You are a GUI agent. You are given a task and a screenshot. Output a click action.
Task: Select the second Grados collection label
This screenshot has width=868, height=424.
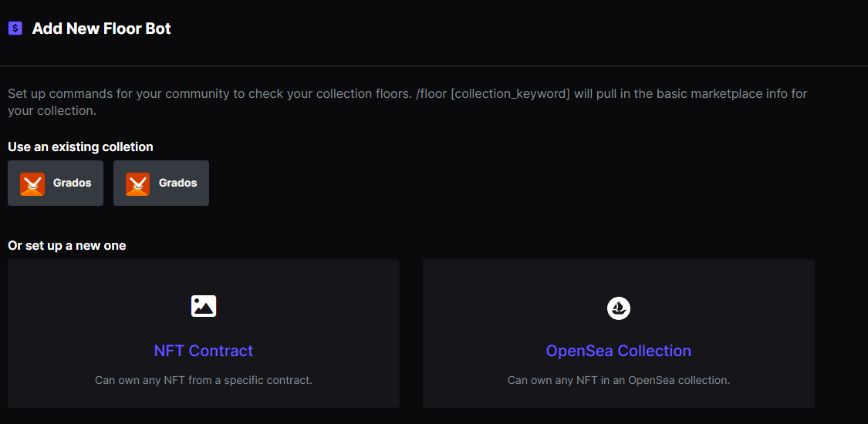pyautogui.click(x=177, y=183)
